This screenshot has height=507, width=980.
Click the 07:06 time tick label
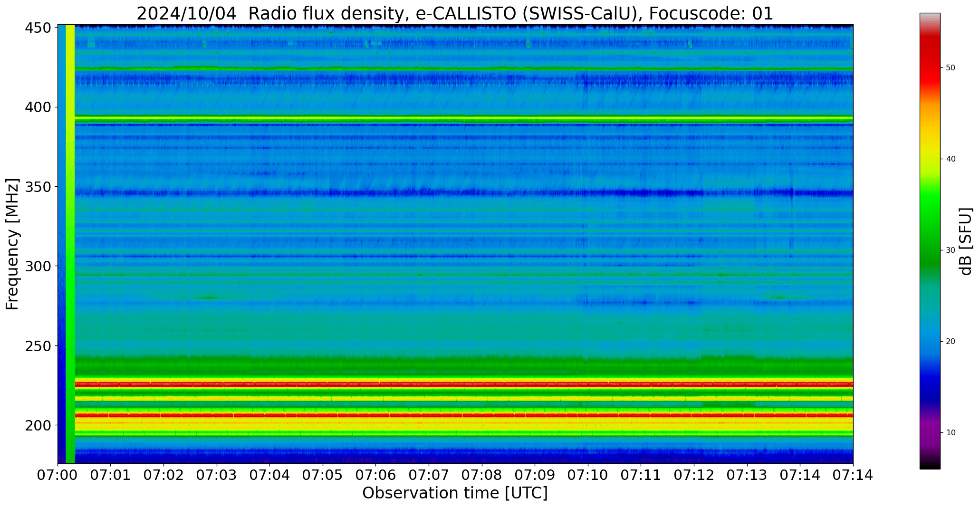[x=376, y=475]
